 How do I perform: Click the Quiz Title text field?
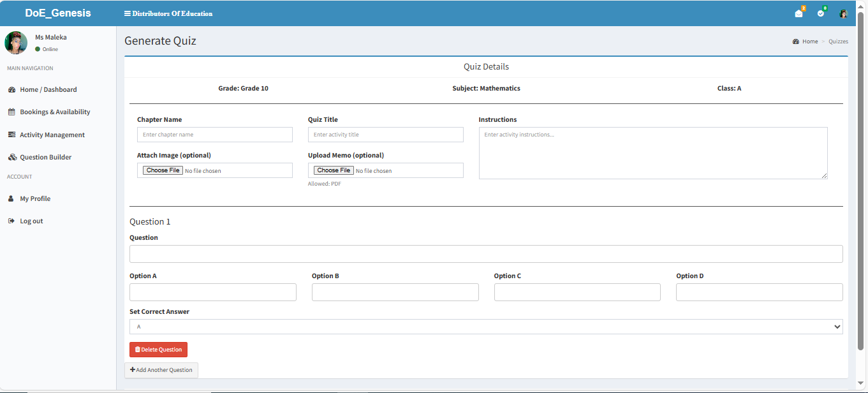click(385, 135)
